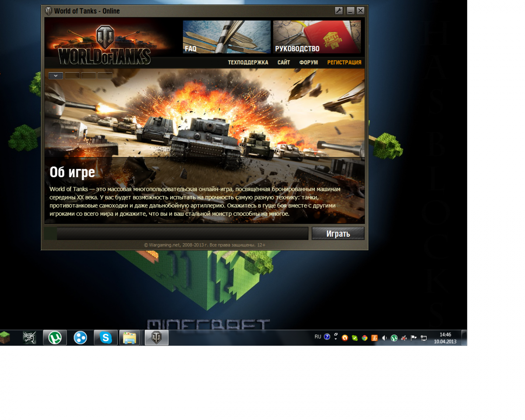This screenshot has width=525, height=420.
Task: Select the second news slide tab
Action: (72, 76)
